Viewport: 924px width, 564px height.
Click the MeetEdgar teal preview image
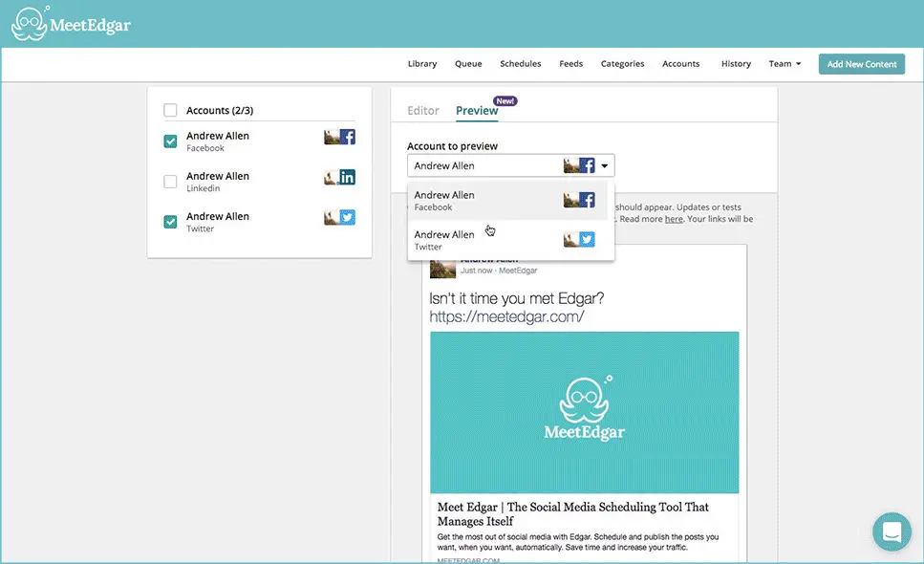[584, 412]
